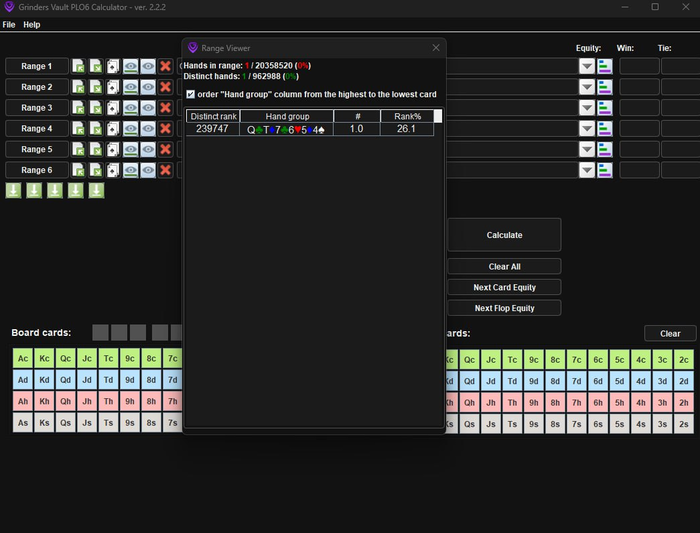The width and height of the screenshot is (700, 533).
Task: Export Range 4 to a file
Action: (96, 129)
